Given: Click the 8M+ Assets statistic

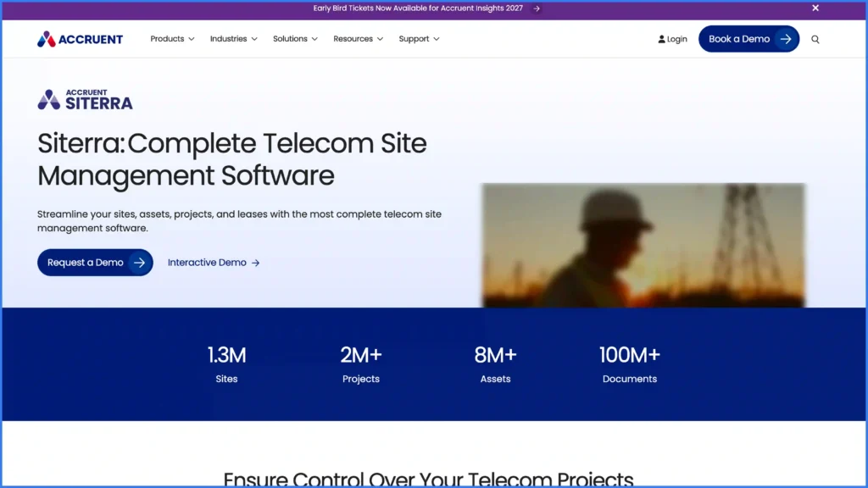Looking at the screenshot, I should coord(495,364).
